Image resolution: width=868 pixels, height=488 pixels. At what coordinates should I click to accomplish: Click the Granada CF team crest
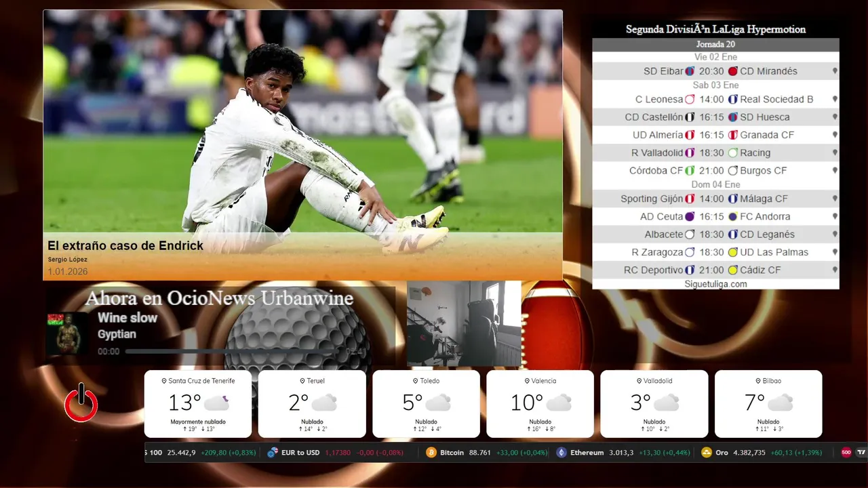pyautogui.click(x=732, y=135)
